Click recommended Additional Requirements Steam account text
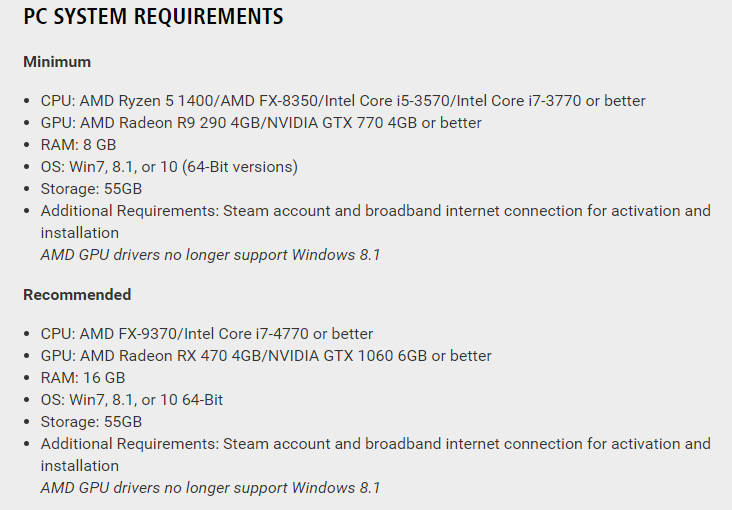This screenshot has height=510, width=732. pyautogui.click(x=376, y=455)
